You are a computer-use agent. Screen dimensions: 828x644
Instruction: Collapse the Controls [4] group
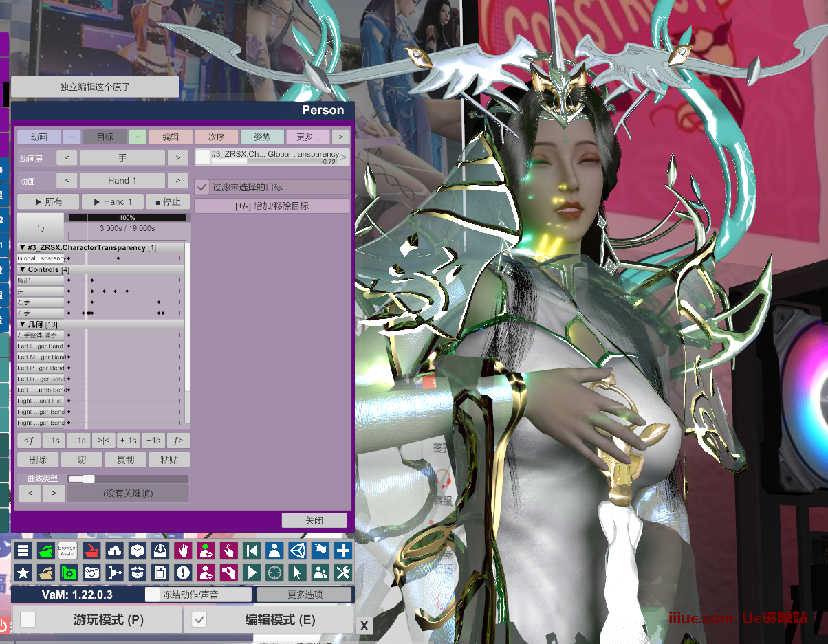click(x=23, y=269)
